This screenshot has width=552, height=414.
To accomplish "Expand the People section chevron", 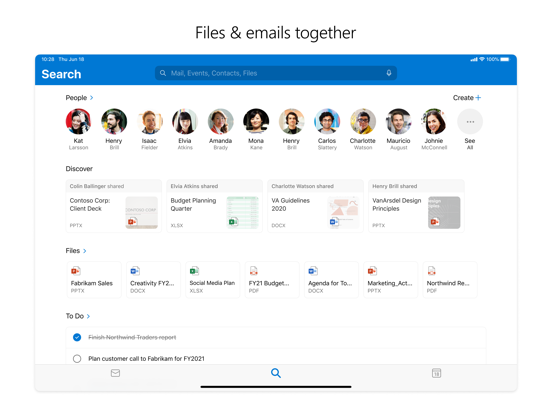I will pos(92,98).
